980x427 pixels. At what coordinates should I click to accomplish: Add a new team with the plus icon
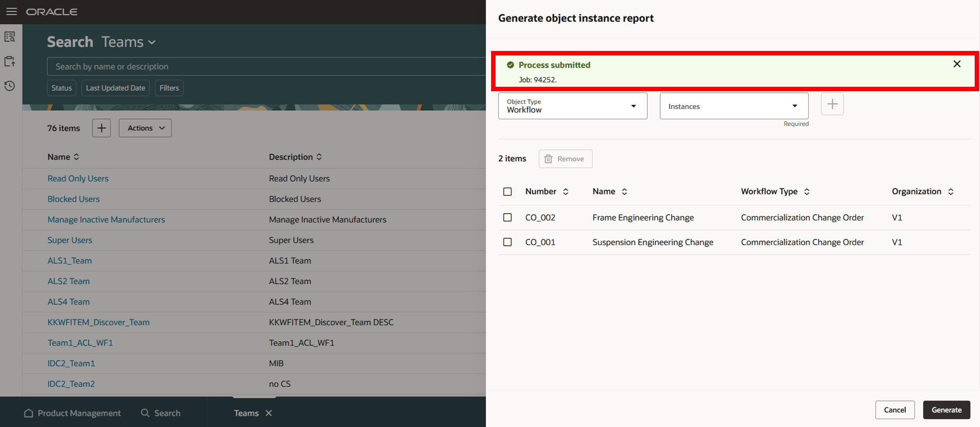coord(101,128)
